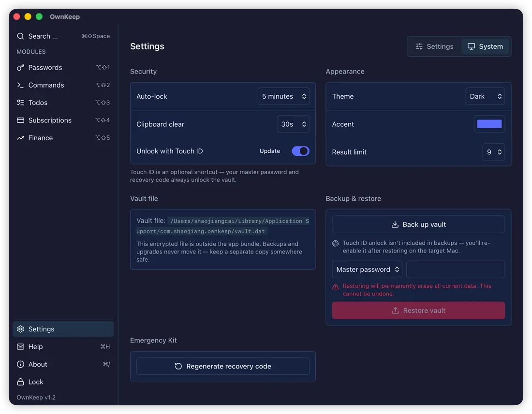This screenshot has width=532, height=414.
Task: Click the sliders icon in Settings tab
Action: 419,46
